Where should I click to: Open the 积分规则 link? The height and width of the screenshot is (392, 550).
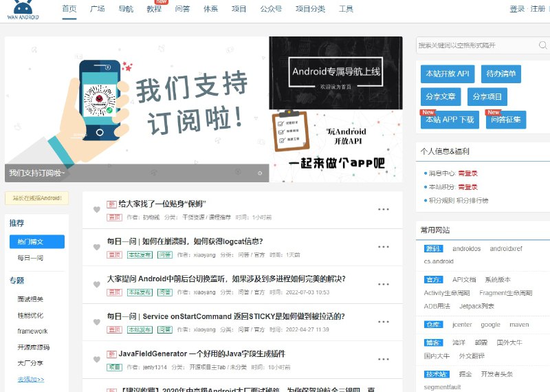pyautogui.click(x=441, y=201)
